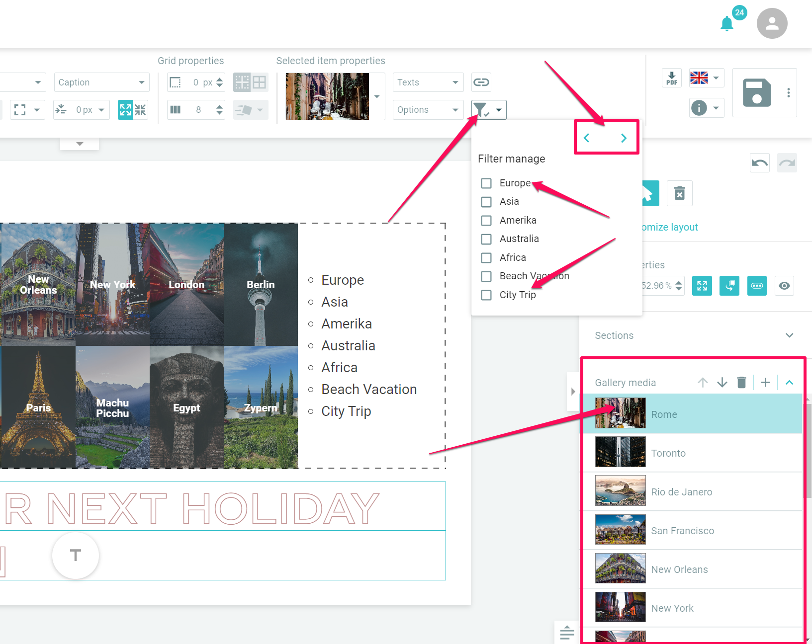Click the Machu Picchu gallery tile
Screen dimensions: 812x644
click(112, 407)
